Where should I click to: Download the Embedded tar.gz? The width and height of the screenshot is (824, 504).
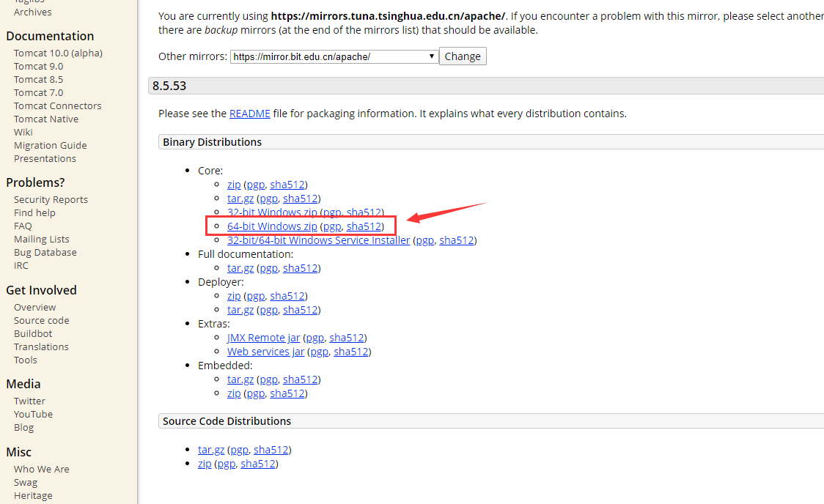point(240,379)
